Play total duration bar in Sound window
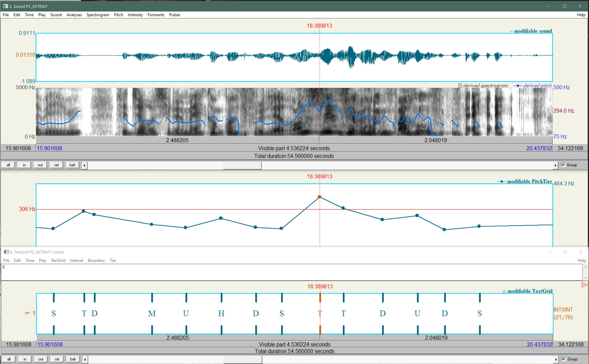Viewport: 589px width, 364px height. tap(294, 156)
